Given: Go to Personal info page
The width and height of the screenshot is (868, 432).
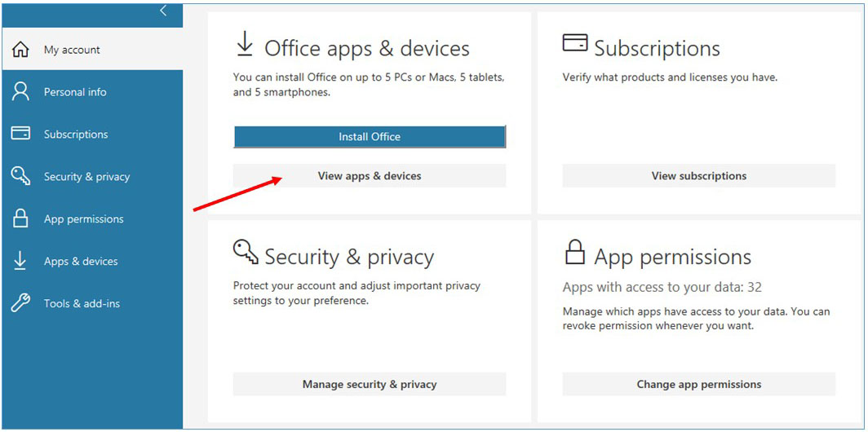Looking at the screenshot, I should 75,92.
